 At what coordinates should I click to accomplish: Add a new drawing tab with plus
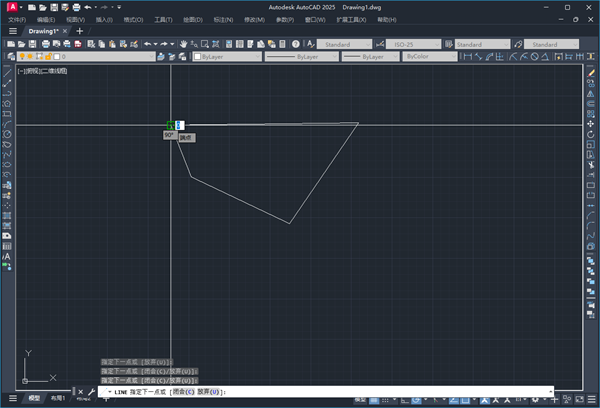tap(80, 31)
